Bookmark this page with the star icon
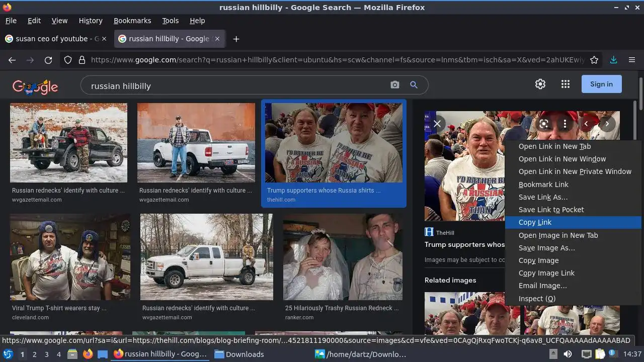The image size is (644, 362). (594, 60)
